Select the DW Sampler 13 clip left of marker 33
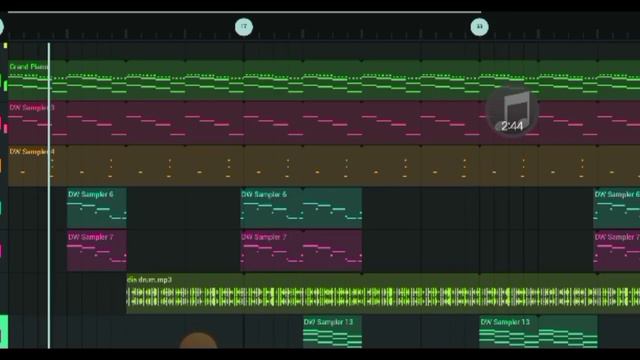The width and height of the screenshot is (640, 360). 332,332
